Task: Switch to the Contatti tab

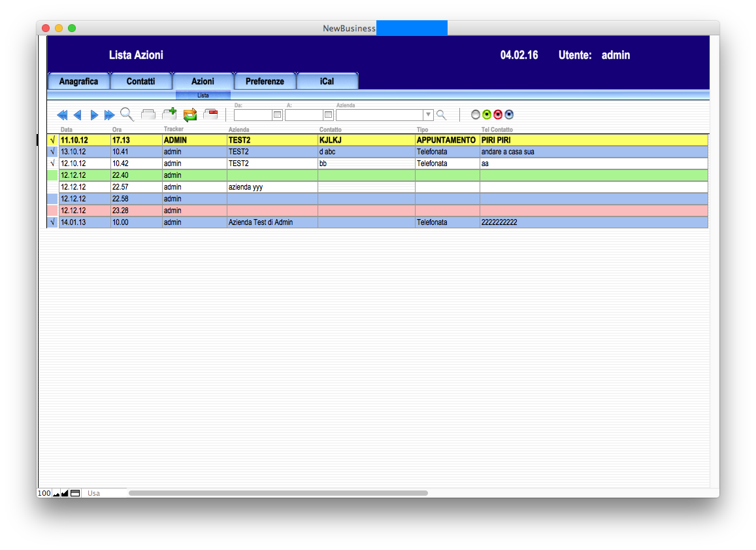Action: pyautogui.click(x=140, y=81)
